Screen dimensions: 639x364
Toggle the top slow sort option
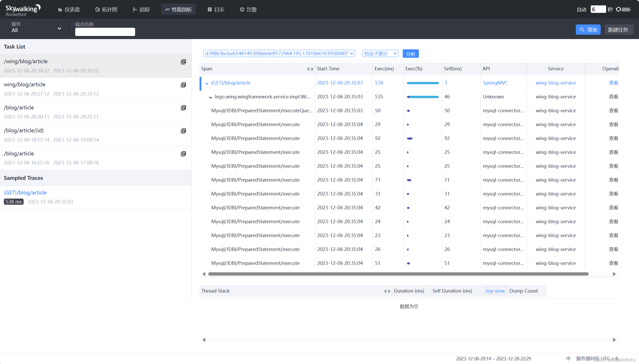[x=495, y=291]
